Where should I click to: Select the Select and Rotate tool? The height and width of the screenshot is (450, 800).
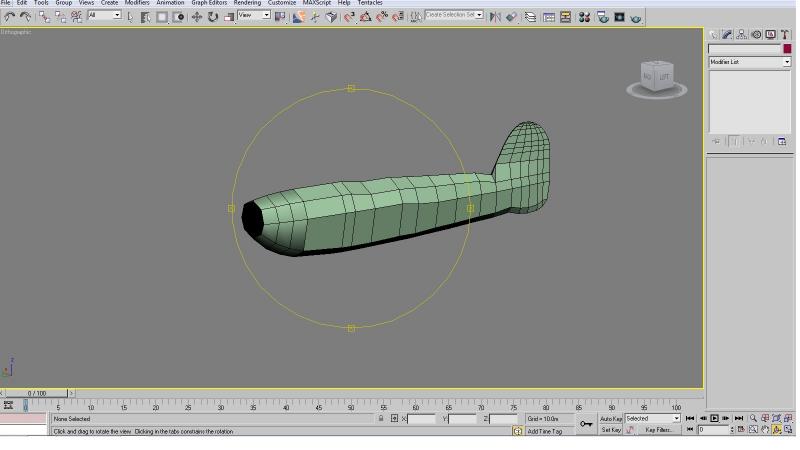tap(213, 17)
